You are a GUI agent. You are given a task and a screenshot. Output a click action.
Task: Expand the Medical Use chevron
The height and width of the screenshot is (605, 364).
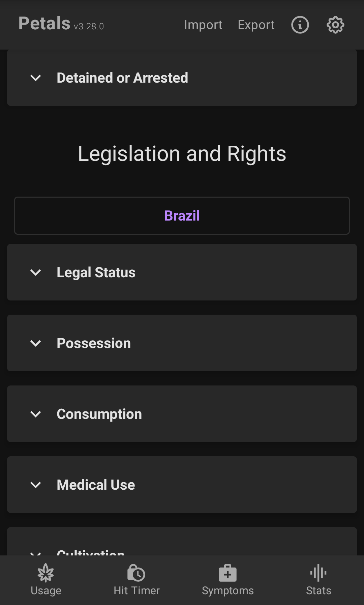pos(36,485)
